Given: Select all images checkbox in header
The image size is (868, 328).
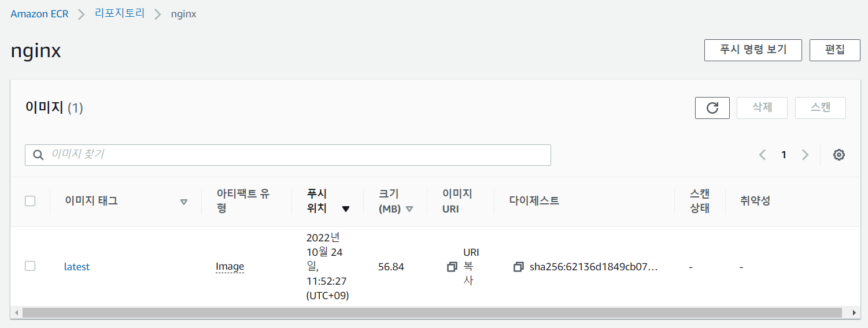Looking at the screenshot, I should pyautogui.click(x=30, y=201).
